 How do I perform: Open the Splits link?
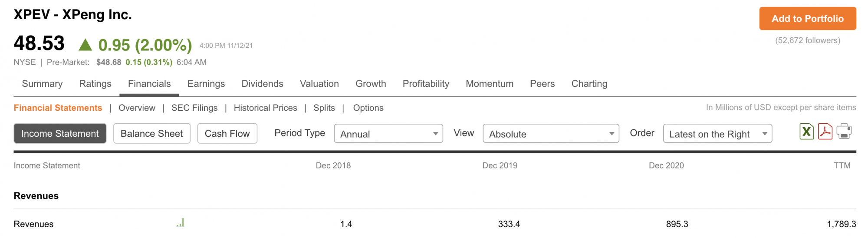(324, 108)
